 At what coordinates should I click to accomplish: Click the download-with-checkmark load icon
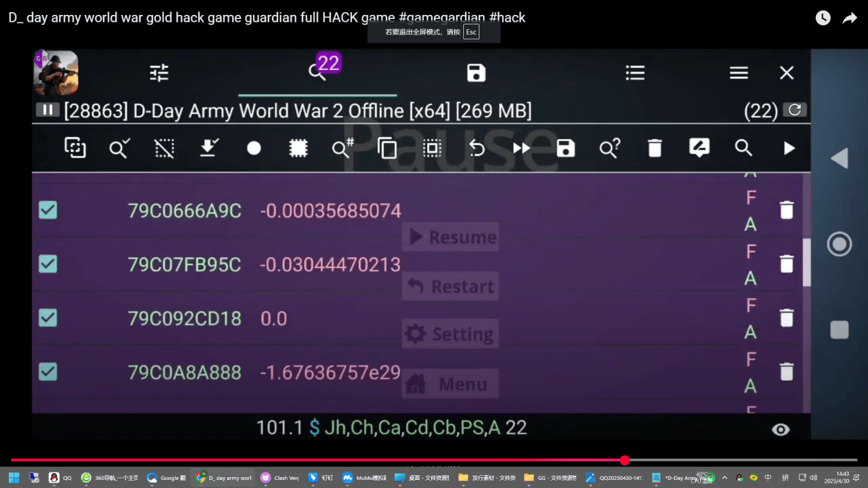pos(209,148)
